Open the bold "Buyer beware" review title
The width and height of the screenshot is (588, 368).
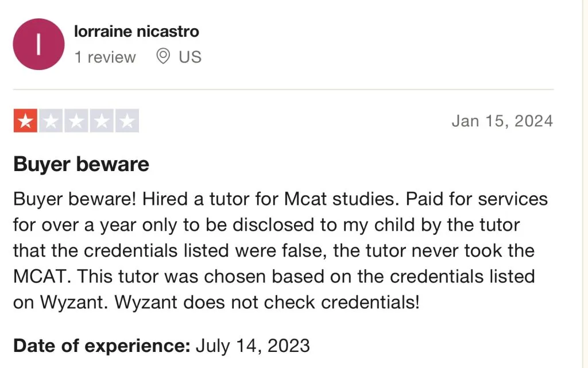[x=81, y=164]
